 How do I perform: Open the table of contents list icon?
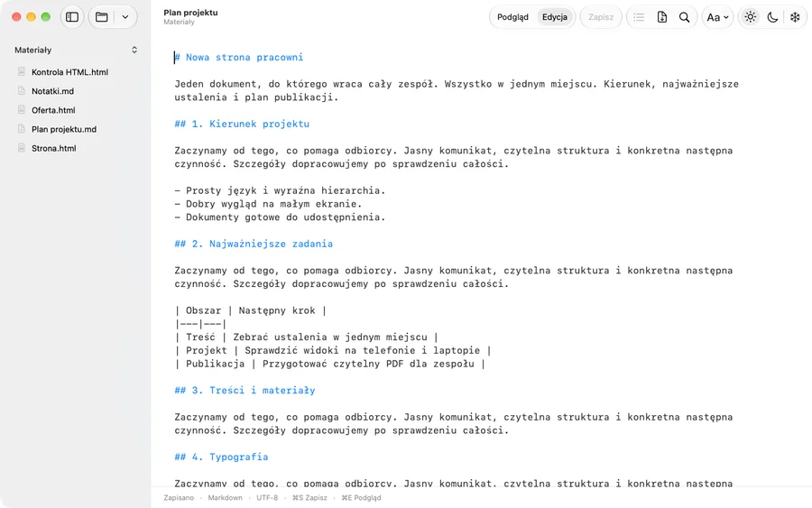click(639, 17)
